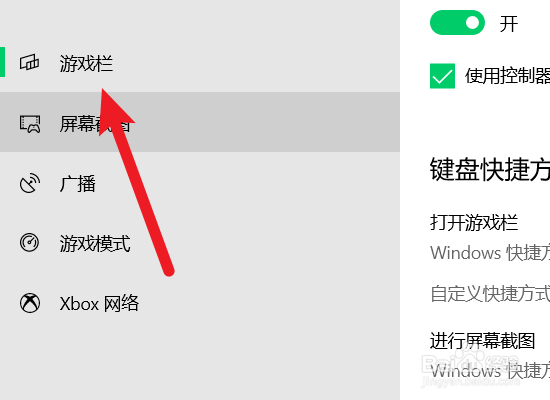550x400 pixels.
Task: Click 自定义快捷方式 under 打开游戏栏
Action: pos(490,293)
